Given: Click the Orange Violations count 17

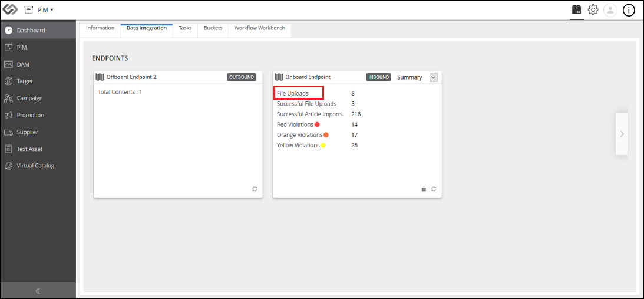Looking at the screenshot, I should click(355, 135).
